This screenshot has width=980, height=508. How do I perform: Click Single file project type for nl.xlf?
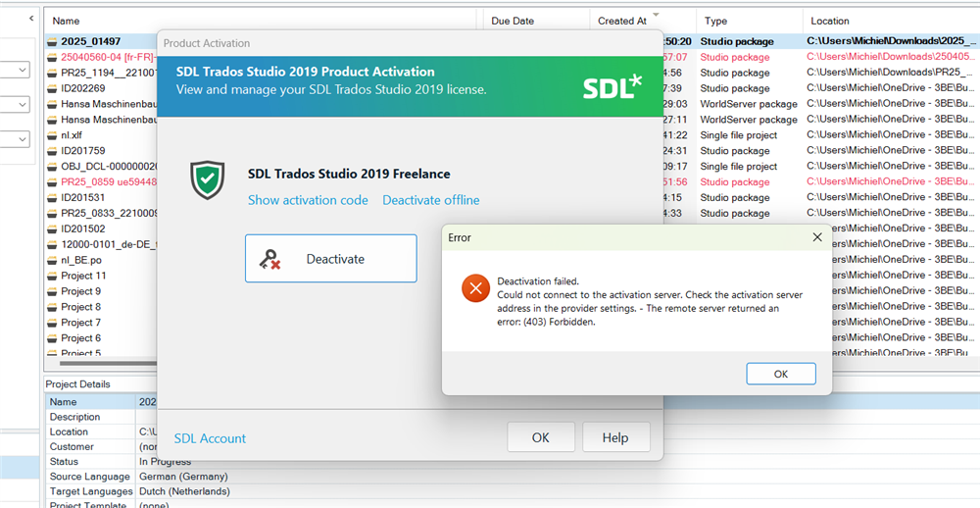[x=739, y=135]
